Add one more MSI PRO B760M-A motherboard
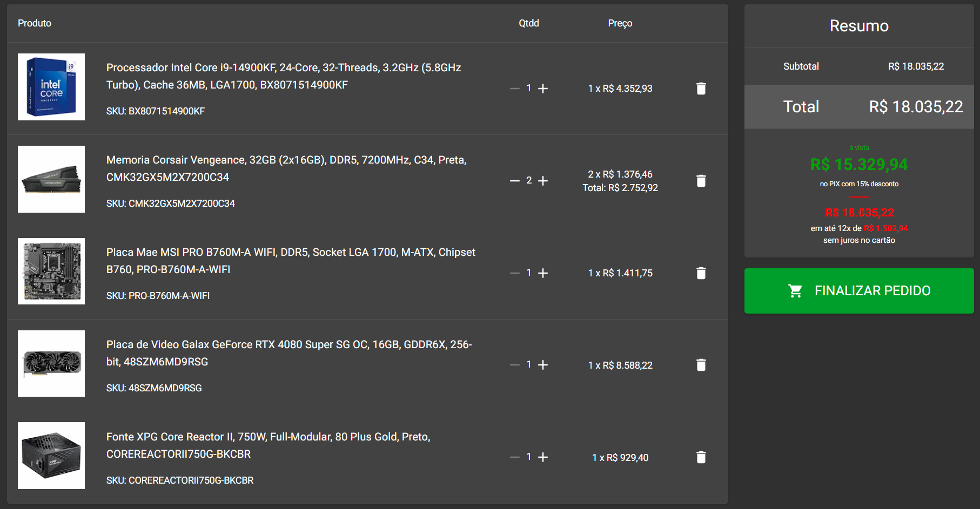Image resolution: width=980 pixels, height=509 pixels. coord(543,273)
